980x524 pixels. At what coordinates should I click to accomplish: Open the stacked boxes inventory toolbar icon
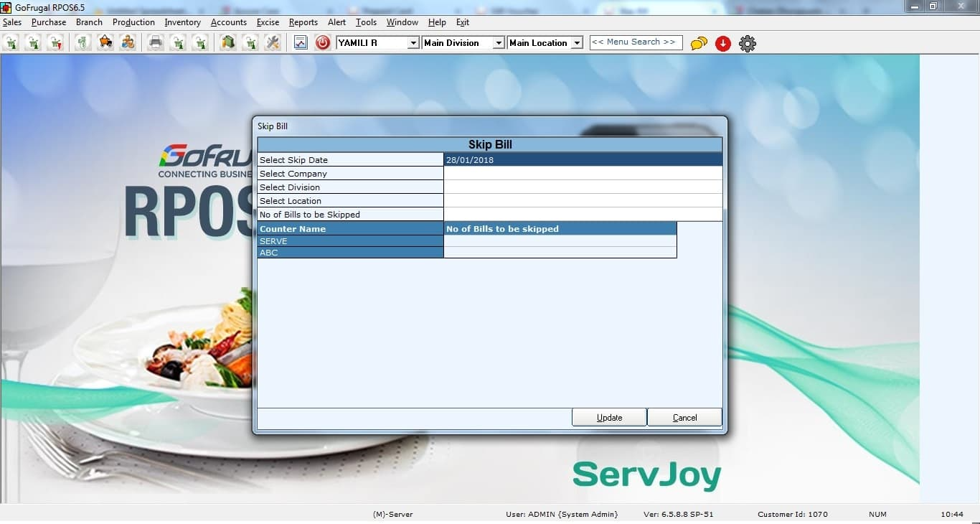228,43
